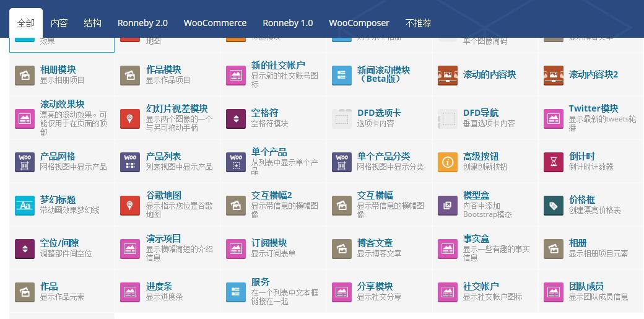Click the 产品列表 Woo icon
The height and width of the screenshot is (319, 644).
[130, 162]
